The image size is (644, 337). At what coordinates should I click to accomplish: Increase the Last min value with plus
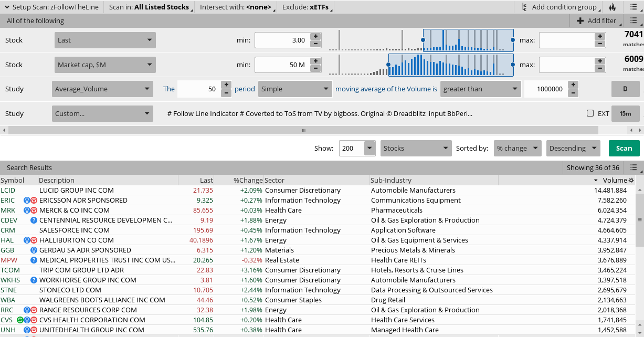(315, 36)
